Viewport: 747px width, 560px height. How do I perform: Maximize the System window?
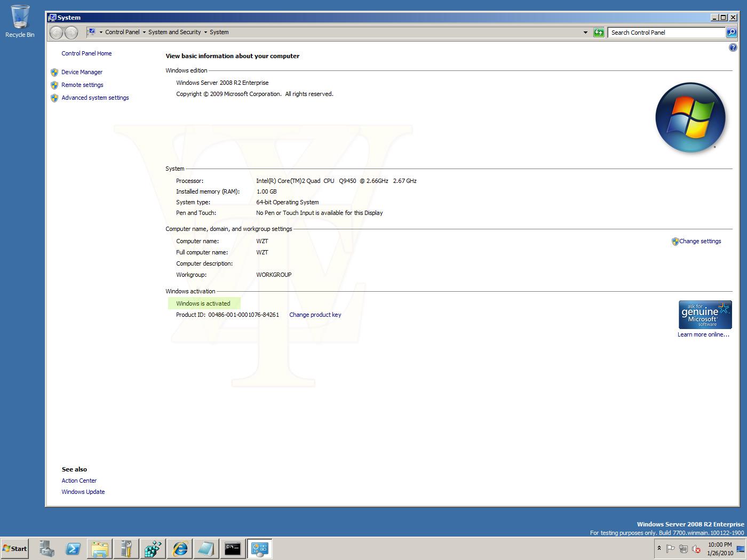tap(724, 18)
